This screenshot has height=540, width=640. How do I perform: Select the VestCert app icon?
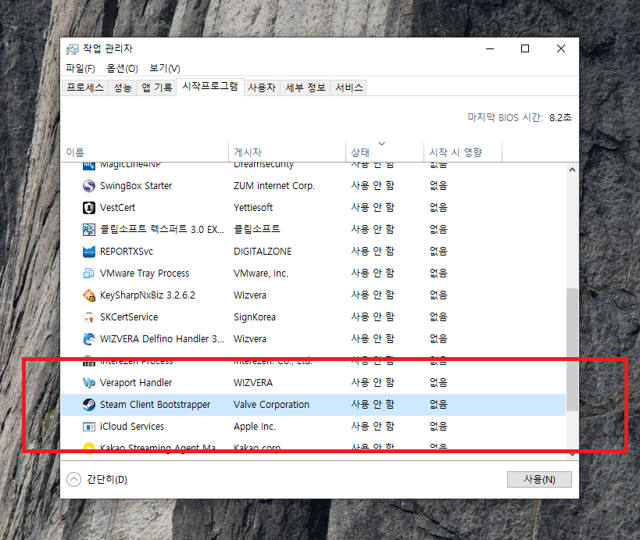point(89,208)
